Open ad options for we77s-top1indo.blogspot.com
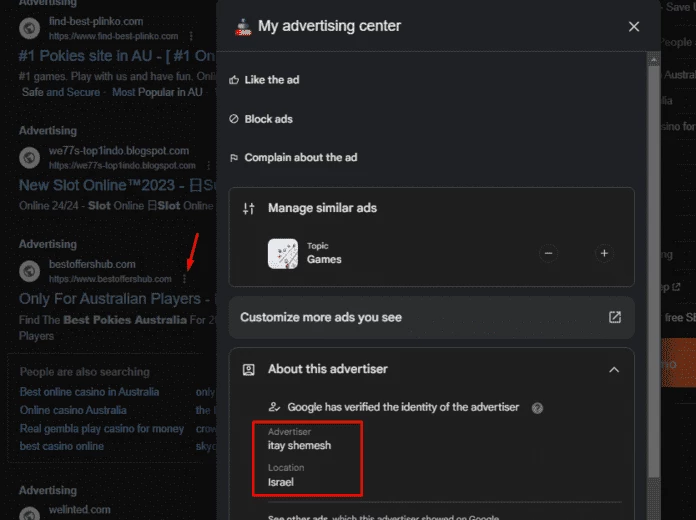This screenshot has height=520, width=696. click(208, 166)
